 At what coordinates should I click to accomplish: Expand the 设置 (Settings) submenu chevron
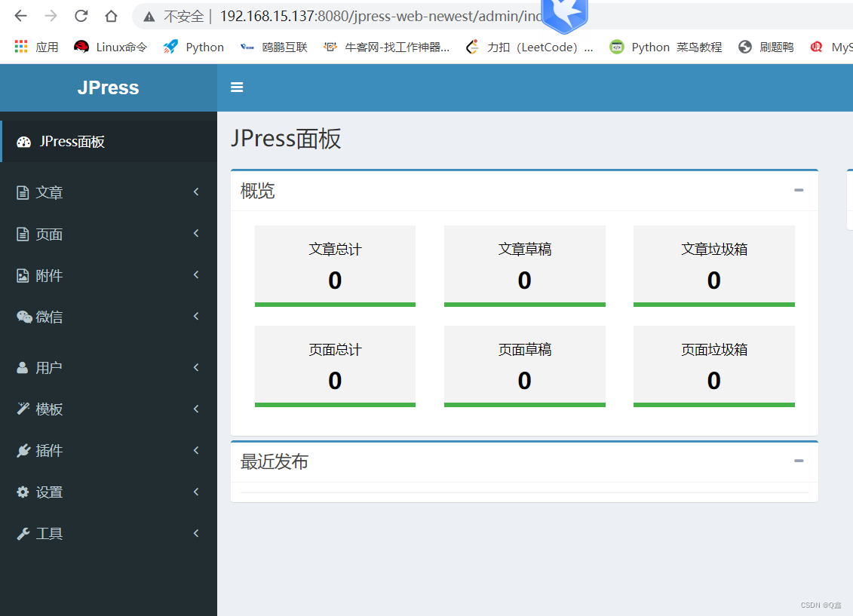coord(195,492)
